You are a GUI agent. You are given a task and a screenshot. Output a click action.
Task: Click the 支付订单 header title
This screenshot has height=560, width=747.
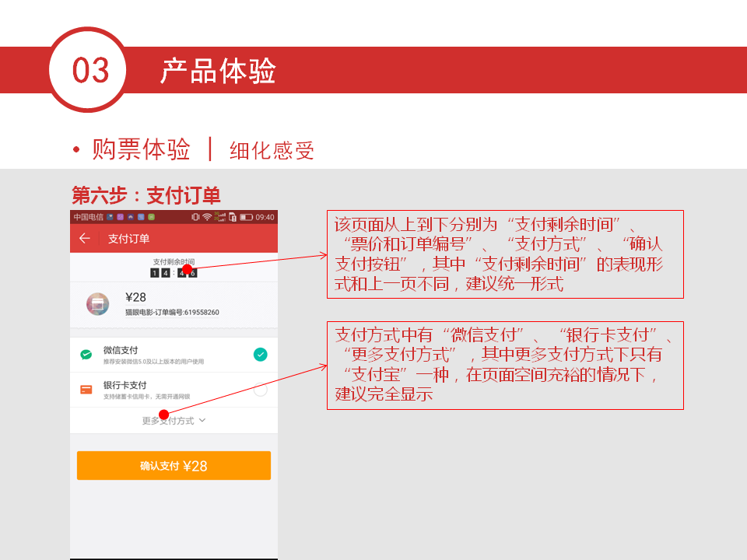[x=128, y=239]
